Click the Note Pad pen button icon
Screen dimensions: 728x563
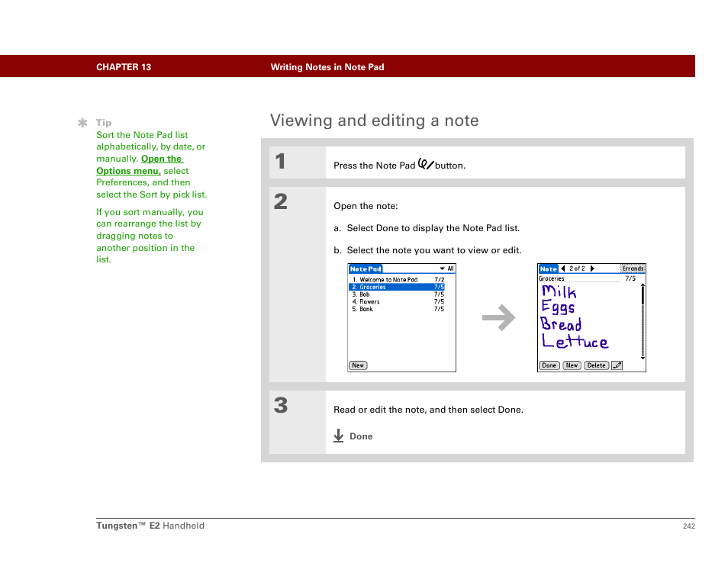pyautogui.click(x=425, y=163)
